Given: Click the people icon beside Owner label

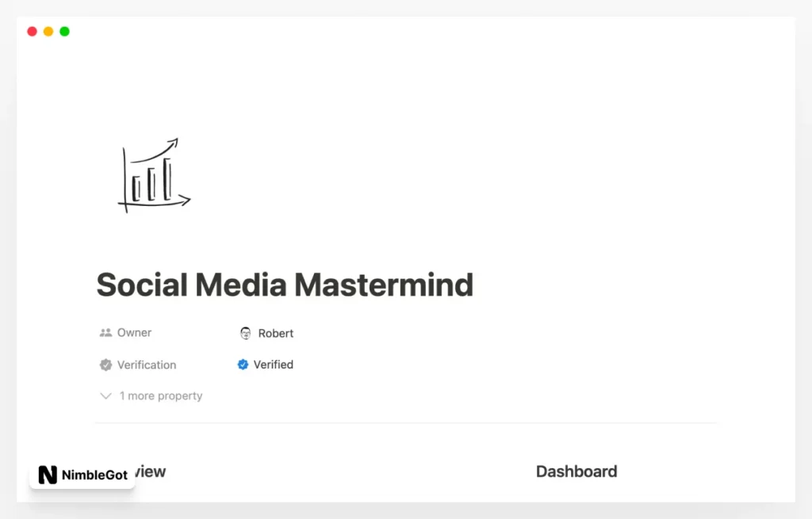Looking at the screenshot, I should 105,332.
